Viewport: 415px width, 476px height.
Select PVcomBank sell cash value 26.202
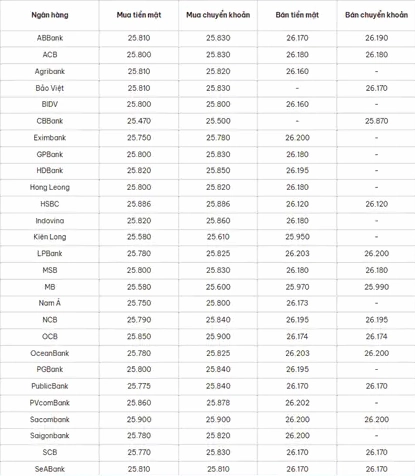click(x=297, y=403)
